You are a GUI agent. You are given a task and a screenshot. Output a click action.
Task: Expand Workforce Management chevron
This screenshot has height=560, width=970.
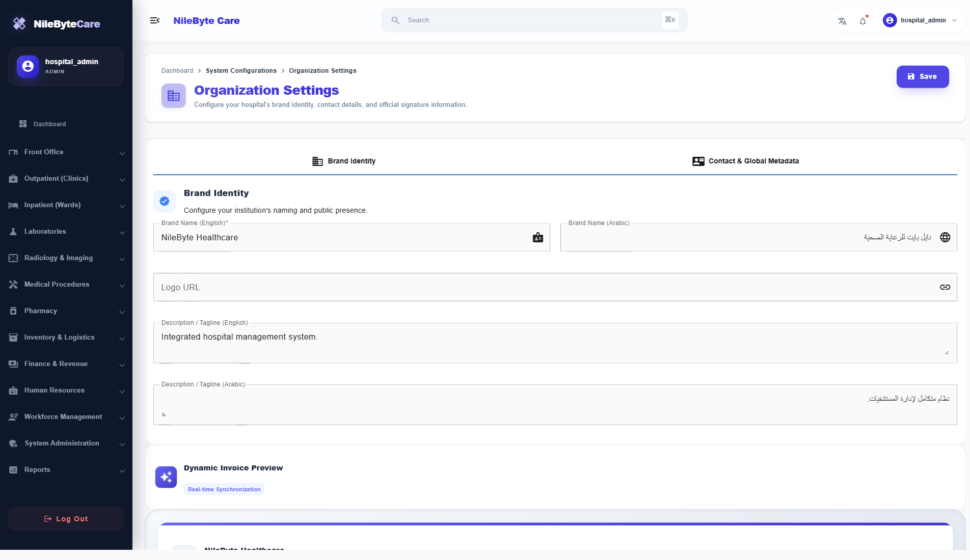point(122,417)
